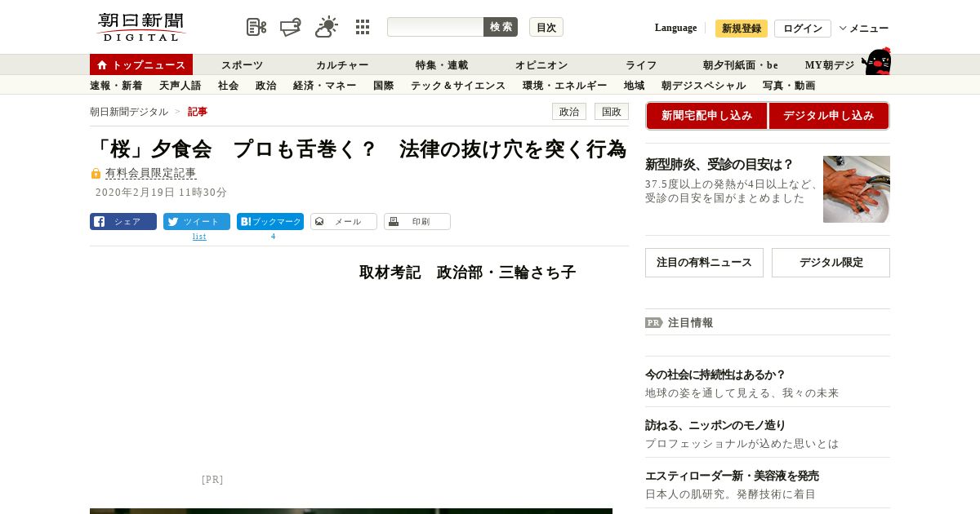Image resolution: width=980 pixels, height=514 pixels.
Task: Click the byline 取材考記 政治部・三輪さち子
Action: tap(468, 273)
